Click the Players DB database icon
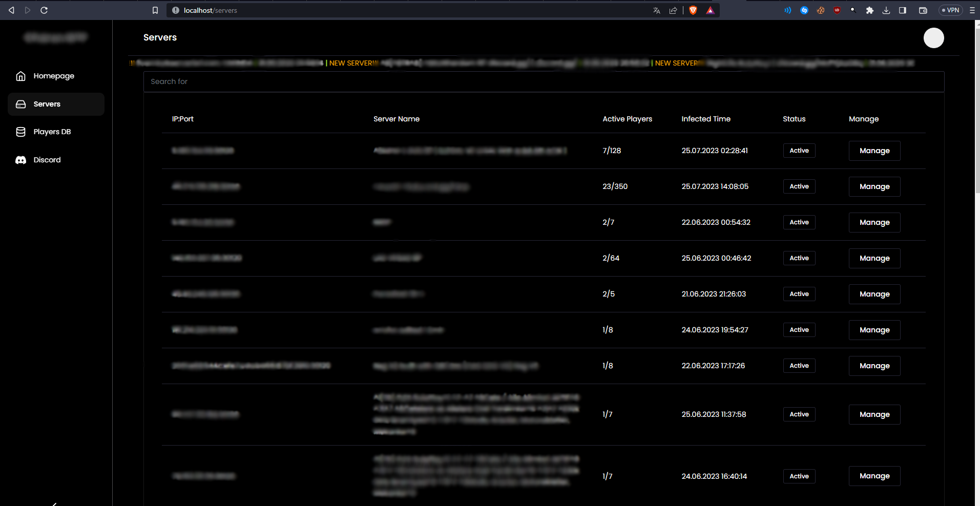980x506 pixels. pos(21,132)
